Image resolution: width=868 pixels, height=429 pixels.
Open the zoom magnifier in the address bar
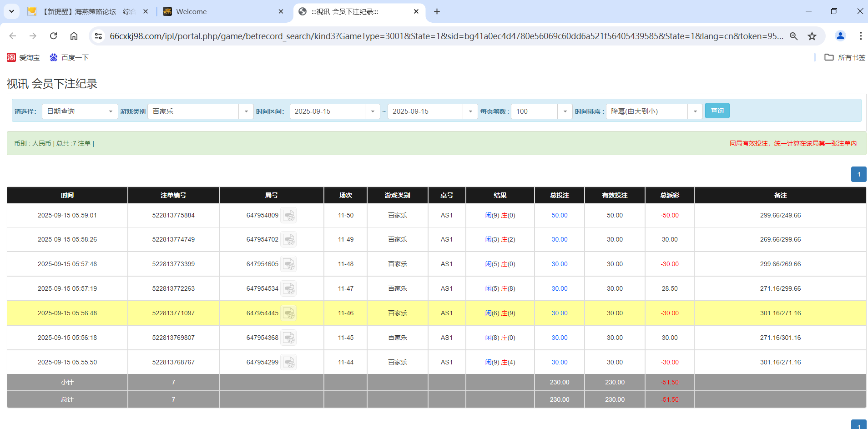[x=793, y=36]
